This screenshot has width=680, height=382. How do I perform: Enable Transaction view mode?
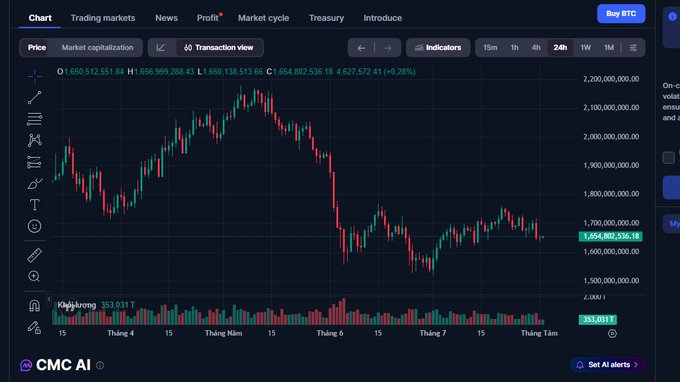coord(219,48)
